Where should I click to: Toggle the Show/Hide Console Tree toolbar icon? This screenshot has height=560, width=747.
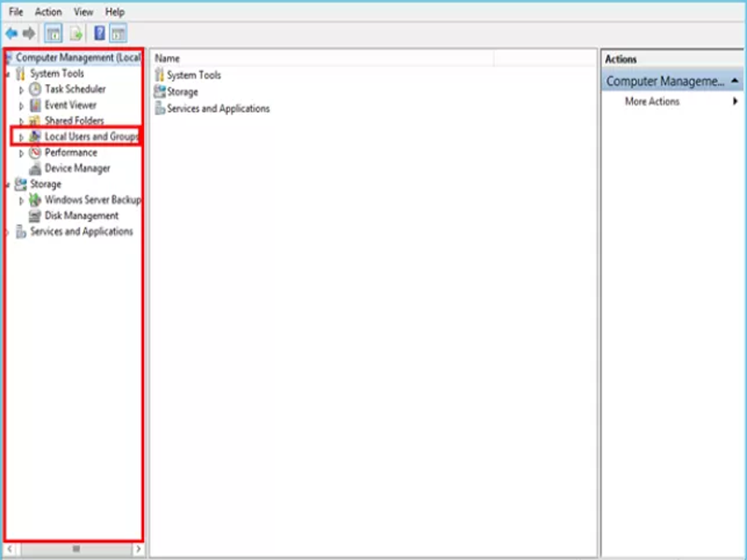click(x=53, y=34)
